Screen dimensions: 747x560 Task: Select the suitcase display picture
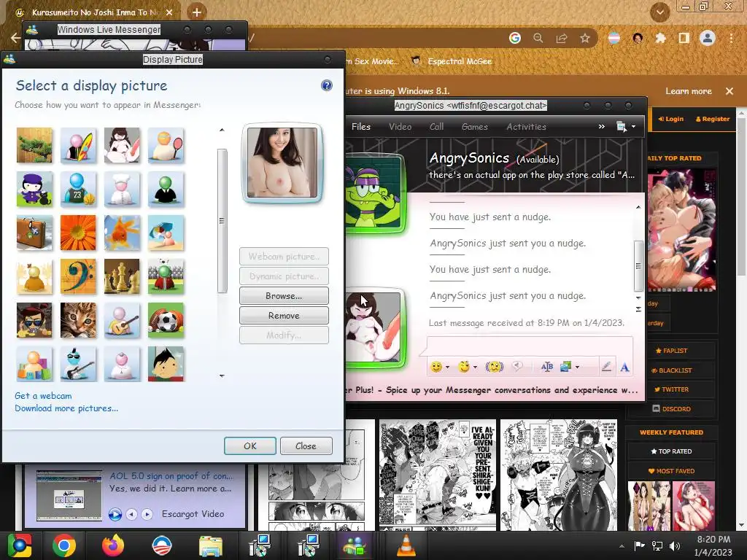point(34,233)
